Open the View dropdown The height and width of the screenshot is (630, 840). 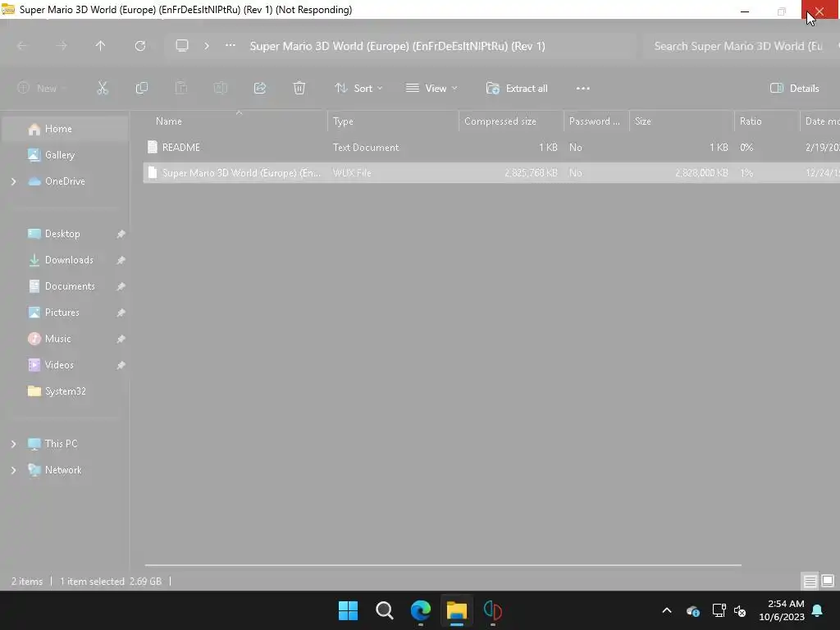pyautogui.click(x=431, y=89)
